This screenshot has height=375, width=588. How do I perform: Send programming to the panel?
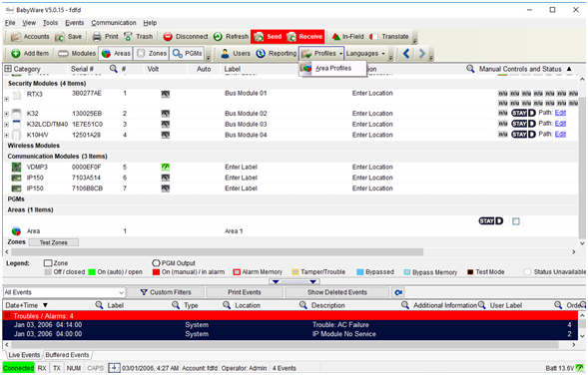[268, 37]
